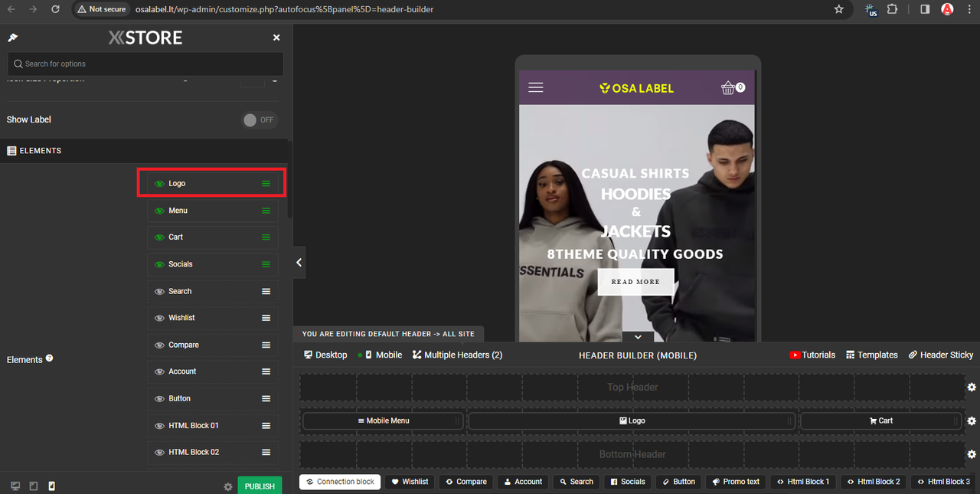Image resolution: width=980 pixels, height=494 pixels.
Task: Click tablet preview device icon at bottom
Action: click(x=34, y=486)
